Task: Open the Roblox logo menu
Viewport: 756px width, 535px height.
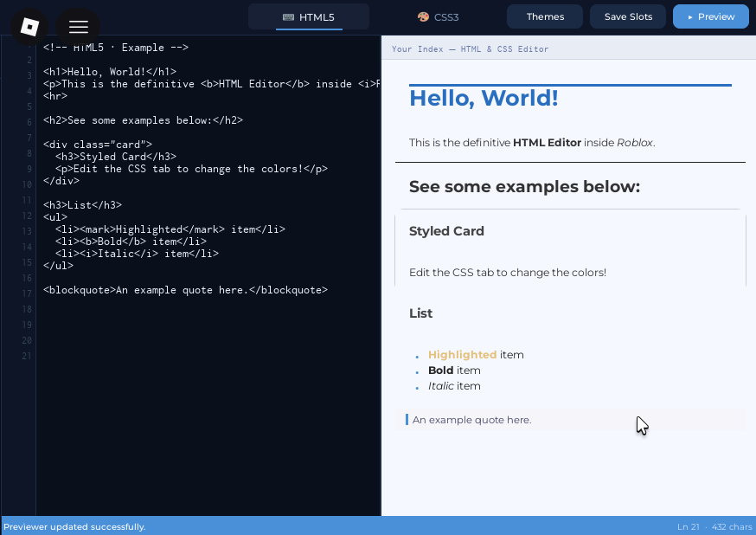Action: [29, 27]
